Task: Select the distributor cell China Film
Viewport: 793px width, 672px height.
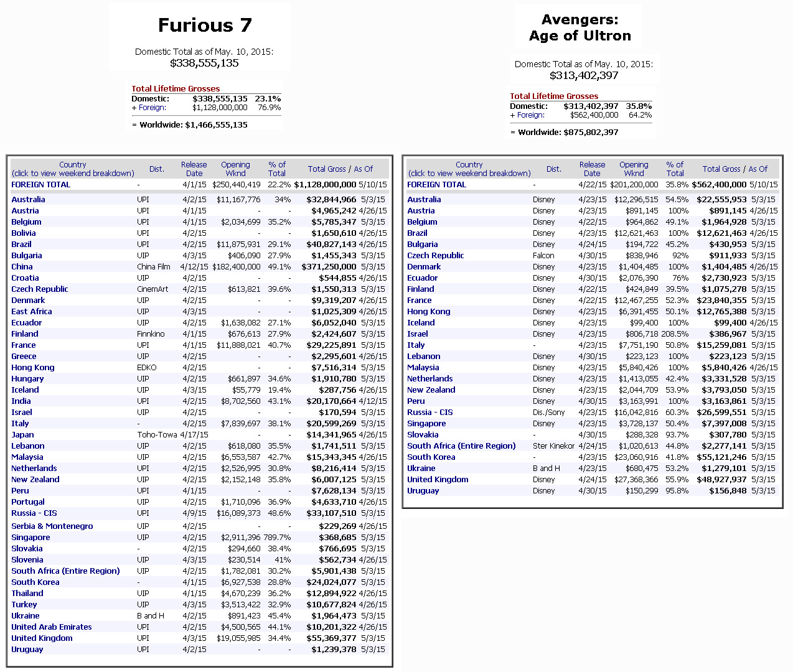Action: coord(154,267)
